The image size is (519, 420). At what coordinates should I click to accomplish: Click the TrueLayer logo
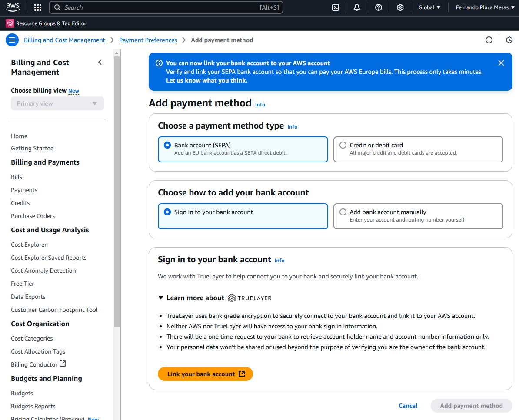click(x=250, y=298)
